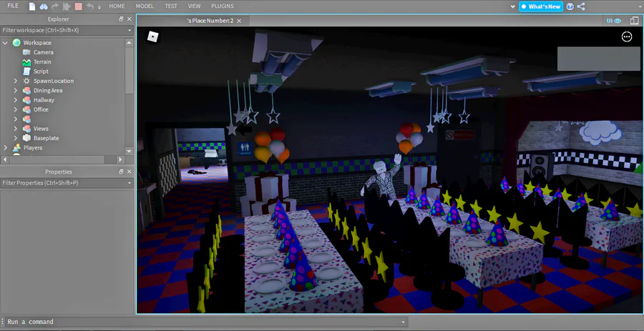Open the Help question mark icon
Viewport: 644px width, 331px height.
(x=570, y=6)
